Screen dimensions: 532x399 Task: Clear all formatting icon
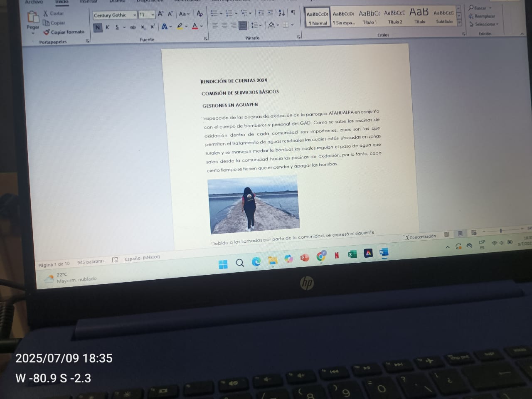pos(199,14)
